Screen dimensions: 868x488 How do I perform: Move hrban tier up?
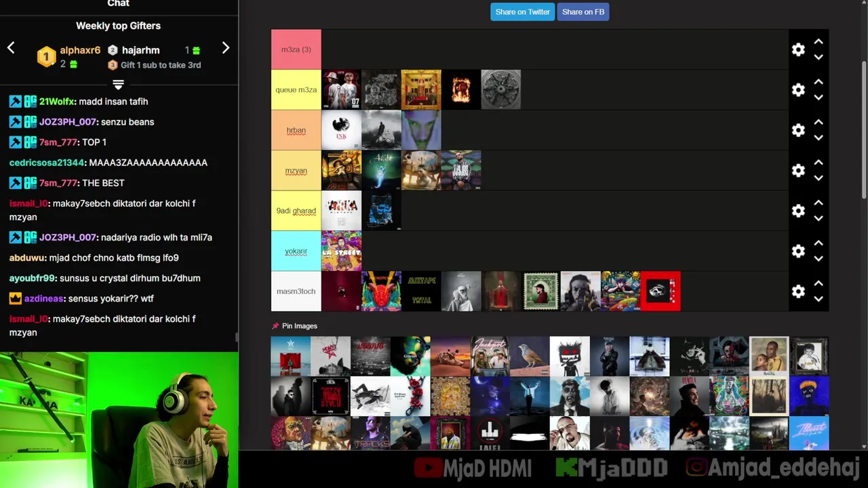click(x=818, y=122)
